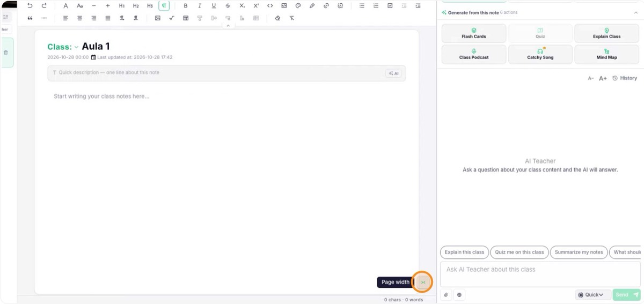Image resolution: width=644 pixels, height=304 pixels.
Task: Open the highlighter pen tool
Action: [x=312, y=5]
